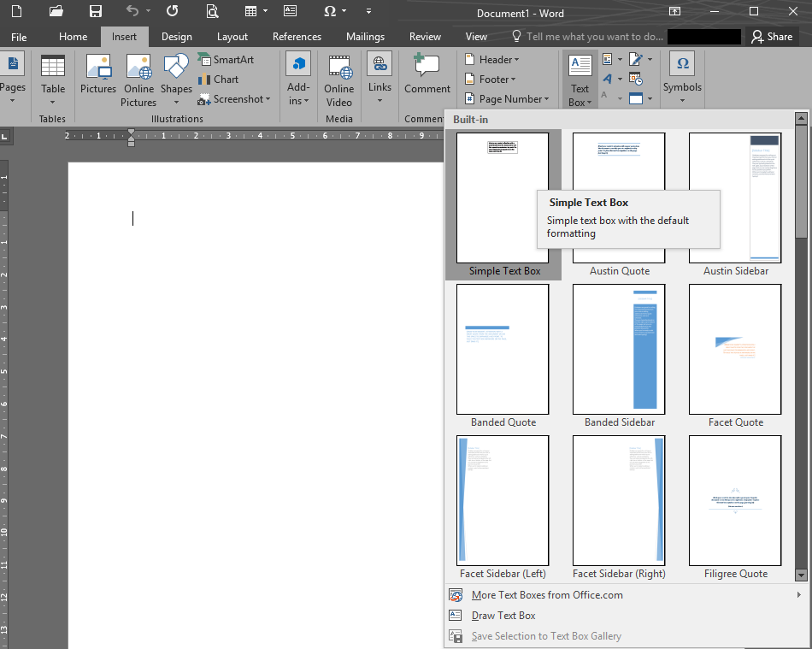Screen dimensions: 812x649
Task: Click the tab selector at ruler corner
Action: point(4,136)
